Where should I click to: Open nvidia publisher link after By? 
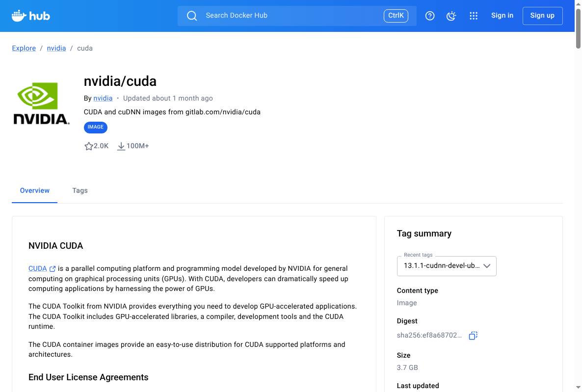103,98
